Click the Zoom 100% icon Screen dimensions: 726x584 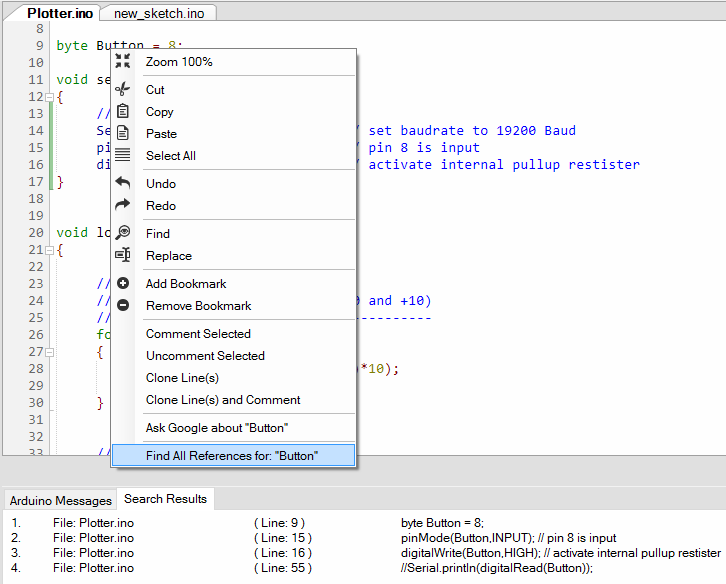point(123,61)
